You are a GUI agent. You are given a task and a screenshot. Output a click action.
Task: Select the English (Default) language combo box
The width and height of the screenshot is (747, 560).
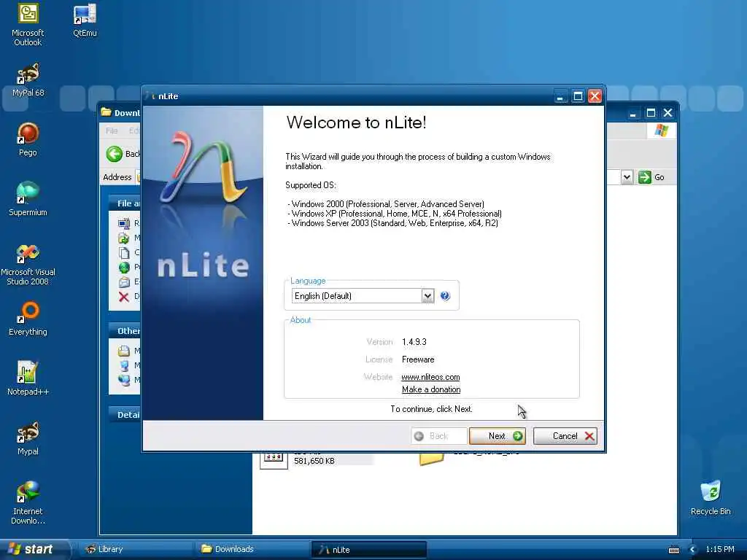[x=363, y=296]
